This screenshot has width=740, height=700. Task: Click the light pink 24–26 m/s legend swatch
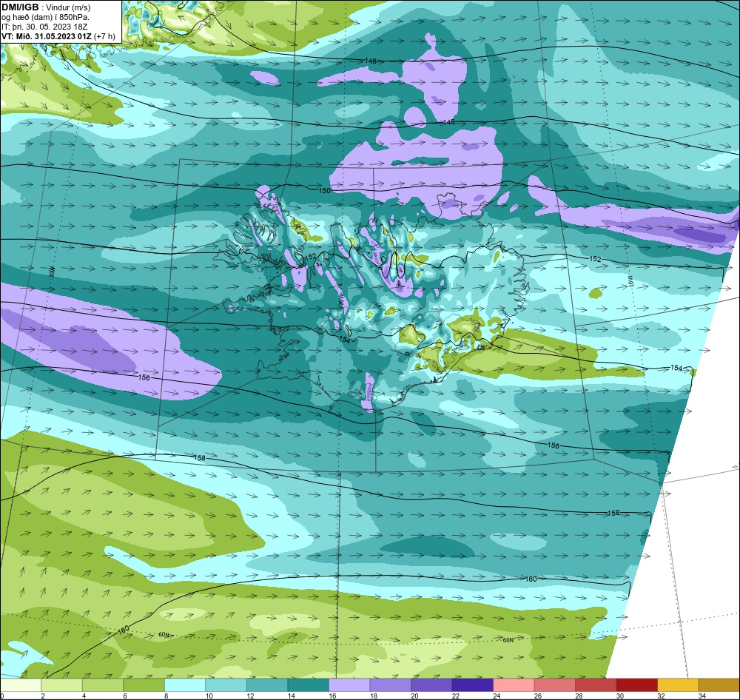(514, 685)
